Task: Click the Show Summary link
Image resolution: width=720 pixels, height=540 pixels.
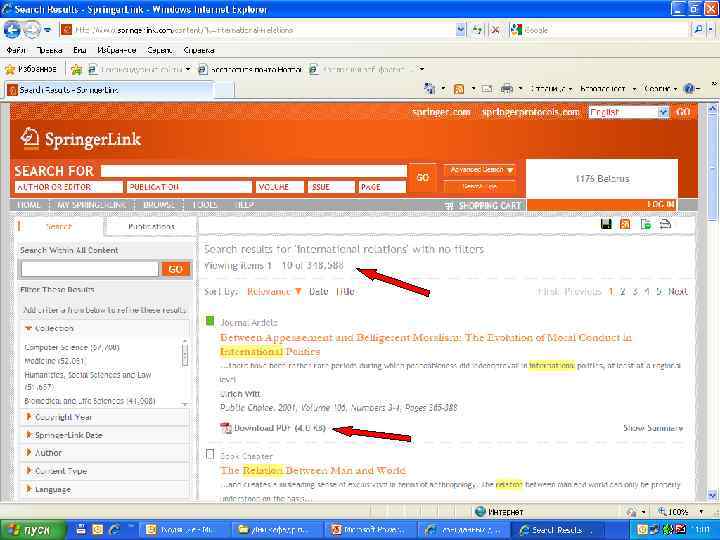Action: point(653,428)
